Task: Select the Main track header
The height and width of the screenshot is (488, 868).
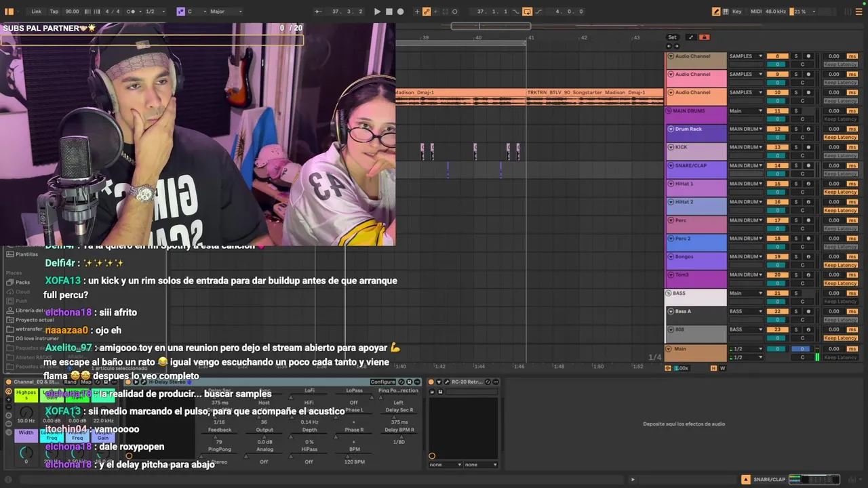Action: pyautogui.click(x=696, y=352)
